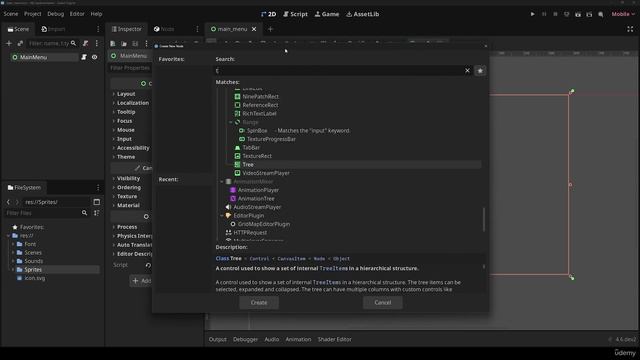Click Inspector save resource icon

(135, 43)
